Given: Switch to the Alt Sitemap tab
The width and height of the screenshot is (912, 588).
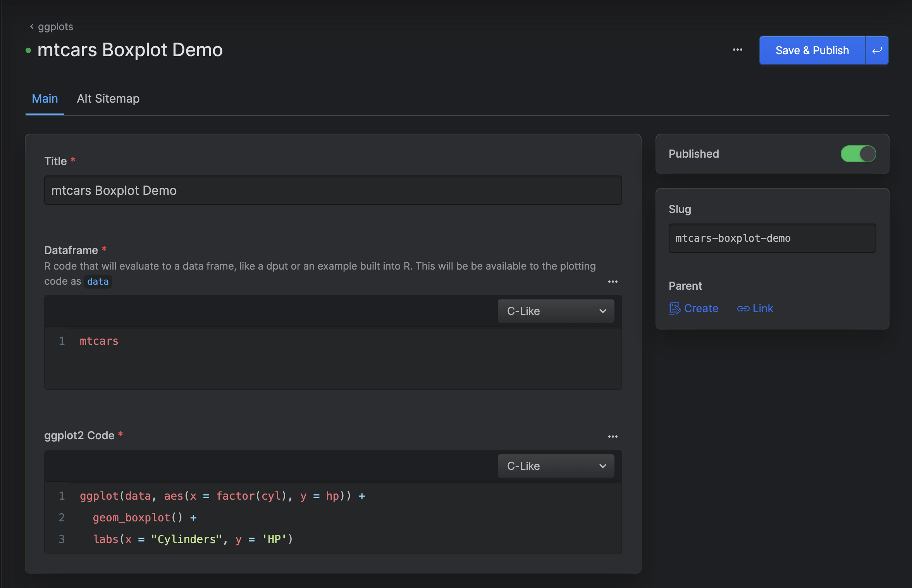Looking at the screenshot, I should 108,99.
